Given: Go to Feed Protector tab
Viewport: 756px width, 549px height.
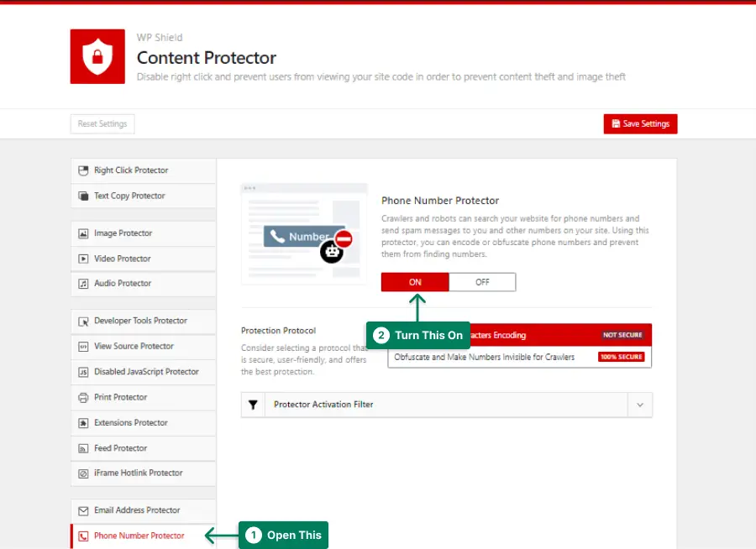Looking at the screenshot, I should (143, 448).
